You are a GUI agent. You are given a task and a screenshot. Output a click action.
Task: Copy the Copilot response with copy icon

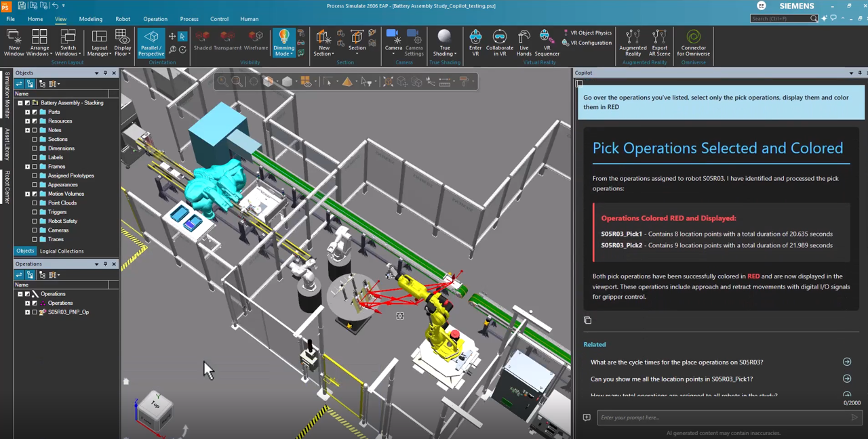click(x=587, y=320)
